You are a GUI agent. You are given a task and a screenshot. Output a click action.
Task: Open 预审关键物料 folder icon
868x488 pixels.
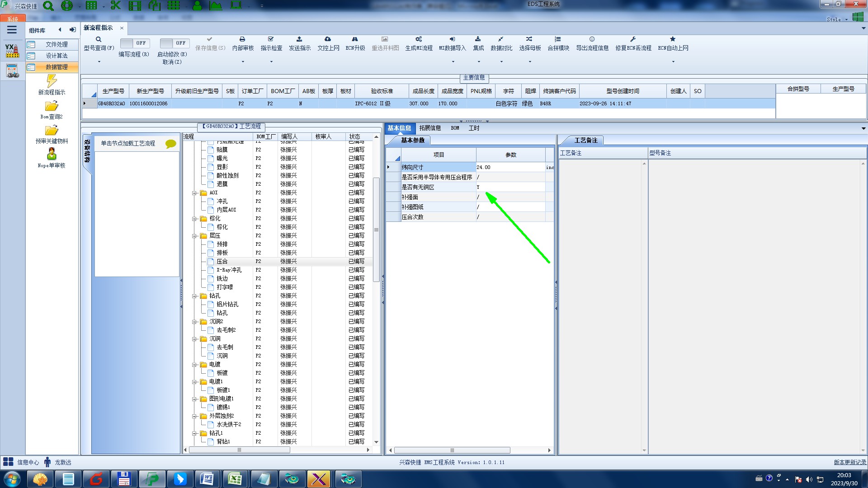point(52,131)
